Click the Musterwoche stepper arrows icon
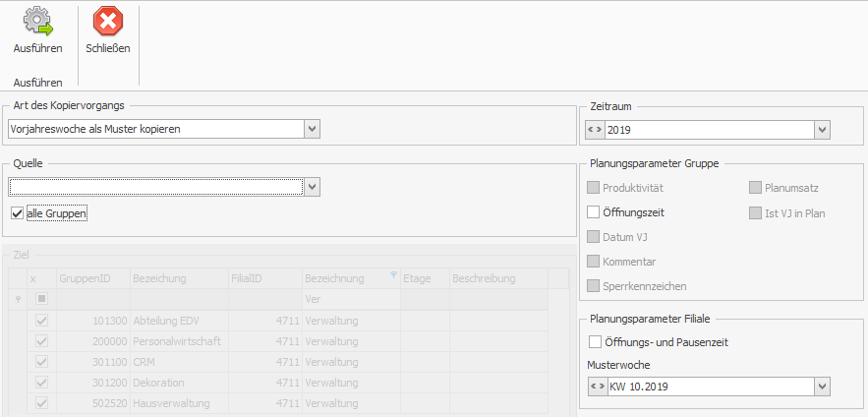Viewport: 868px width, 417px height. coord(597,387)
